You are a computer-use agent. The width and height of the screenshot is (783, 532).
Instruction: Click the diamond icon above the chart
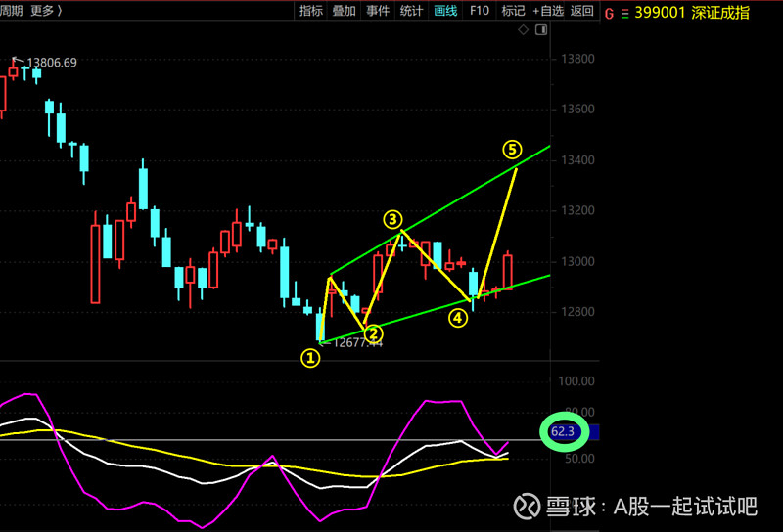tap(523, 30)
